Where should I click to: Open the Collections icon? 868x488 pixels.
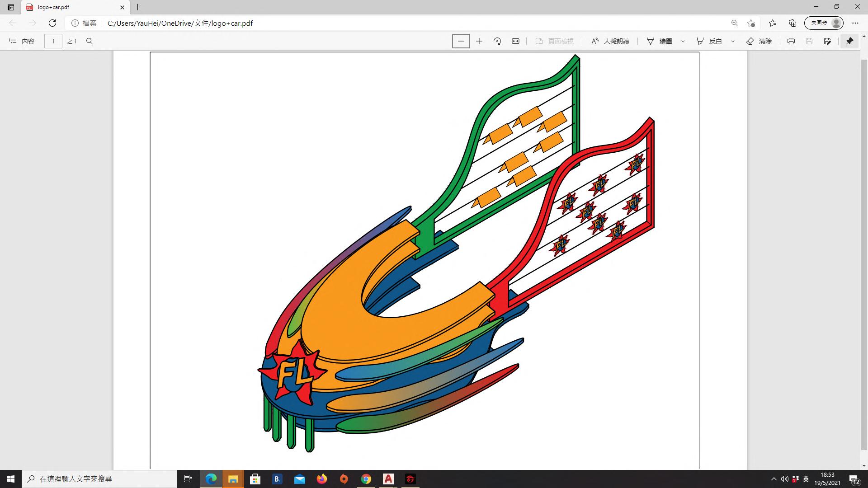coord(792,23)
